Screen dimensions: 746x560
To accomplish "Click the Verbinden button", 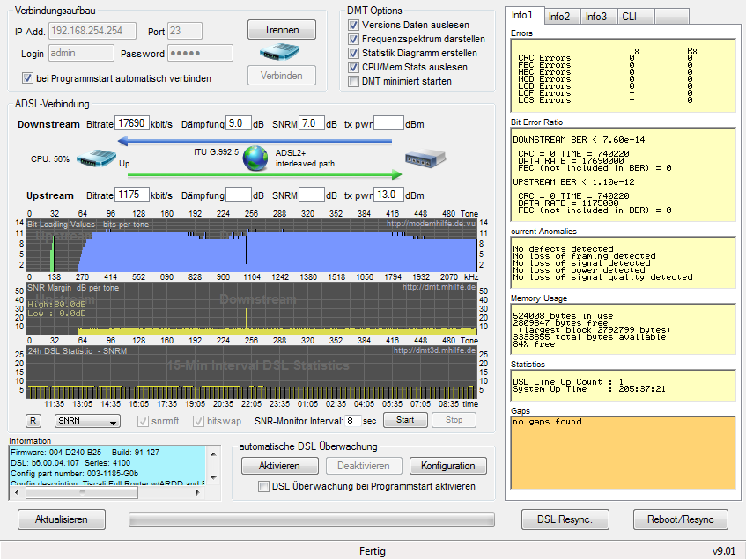I will tap(282, 75).
